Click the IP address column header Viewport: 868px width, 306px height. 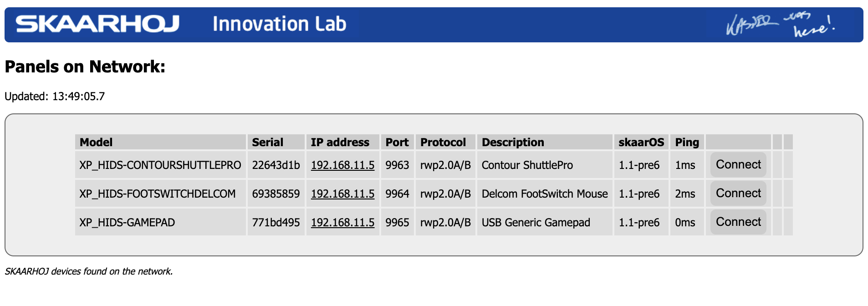(342, 142)
